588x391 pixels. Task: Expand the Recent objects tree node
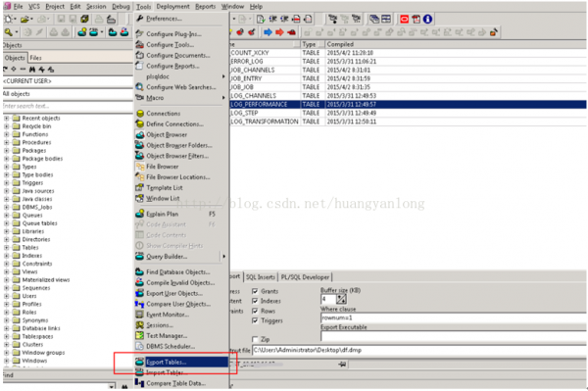(x=7, y=119)
